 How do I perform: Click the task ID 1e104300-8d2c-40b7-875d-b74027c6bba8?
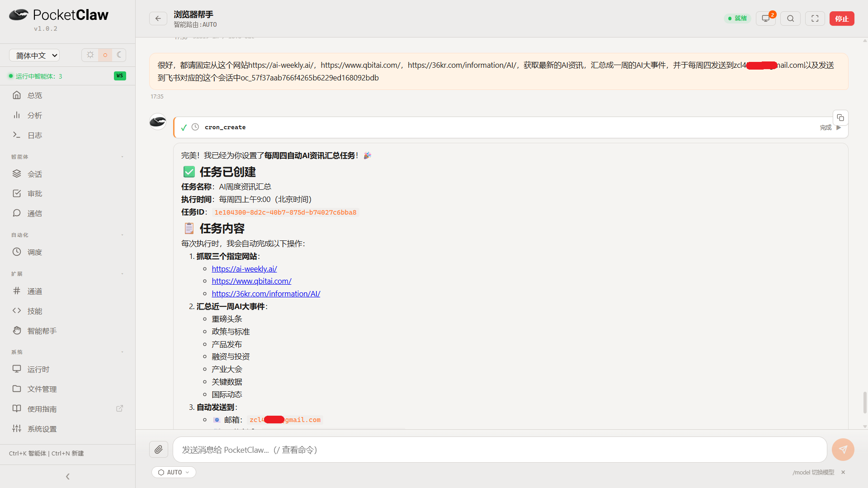(x=285, y=212)
